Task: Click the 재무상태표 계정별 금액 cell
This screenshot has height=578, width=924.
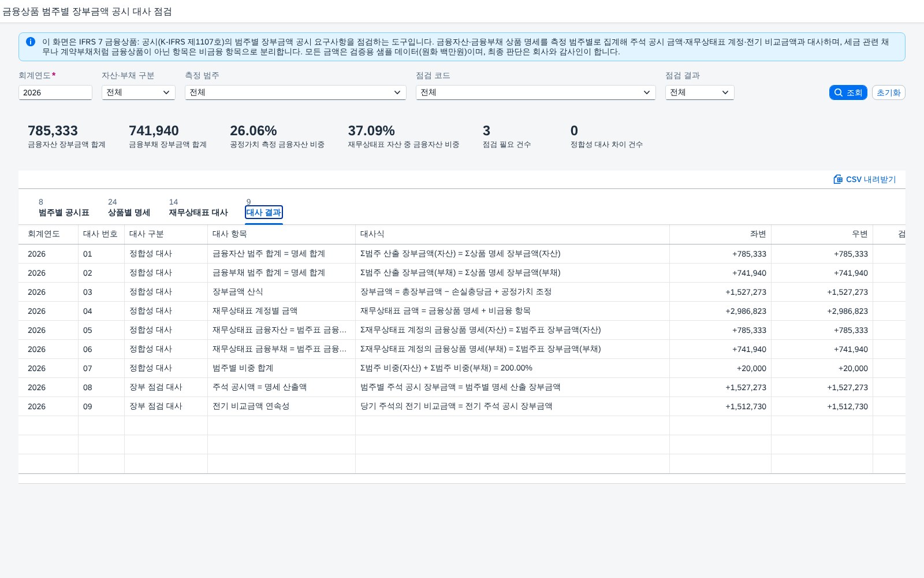Action: click(x=281, y=311)
